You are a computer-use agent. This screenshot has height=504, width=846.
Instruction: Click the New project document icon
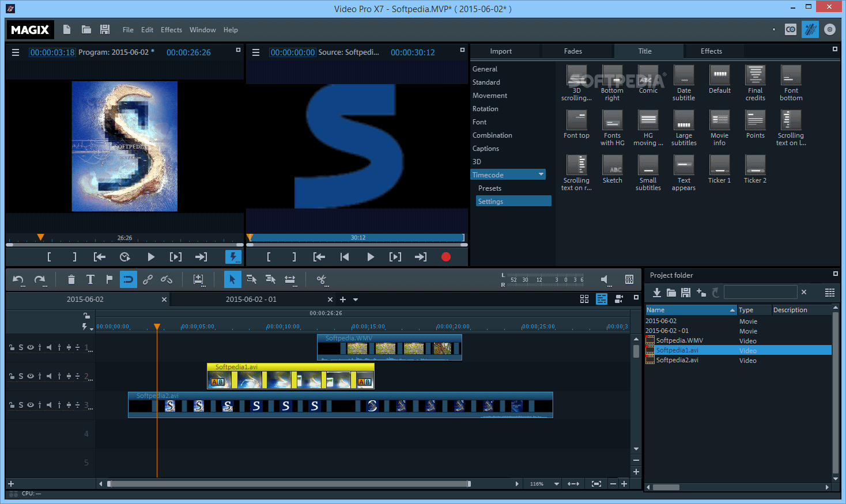(x=67, y=29)
